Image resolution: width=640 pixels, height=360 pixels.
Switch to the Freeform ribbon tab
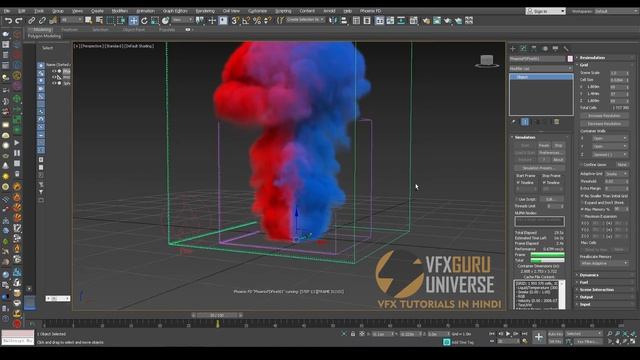[69, 30]
